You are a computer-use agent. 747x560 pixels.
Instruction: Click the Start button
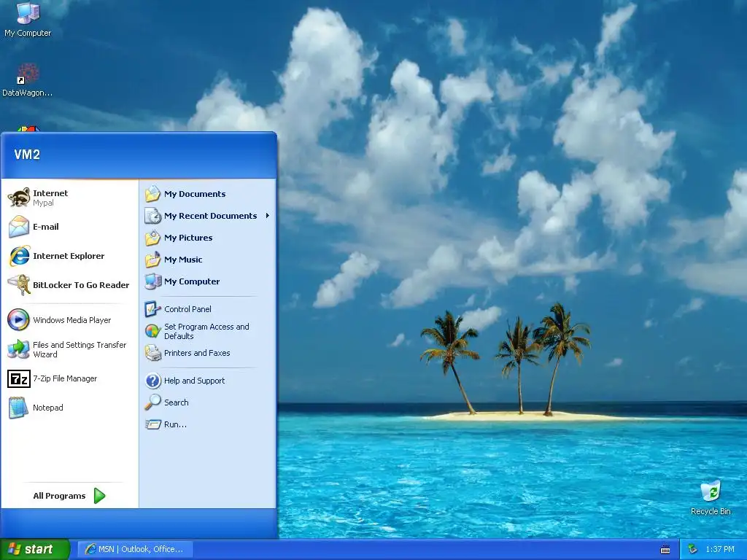tap(35, 549)
